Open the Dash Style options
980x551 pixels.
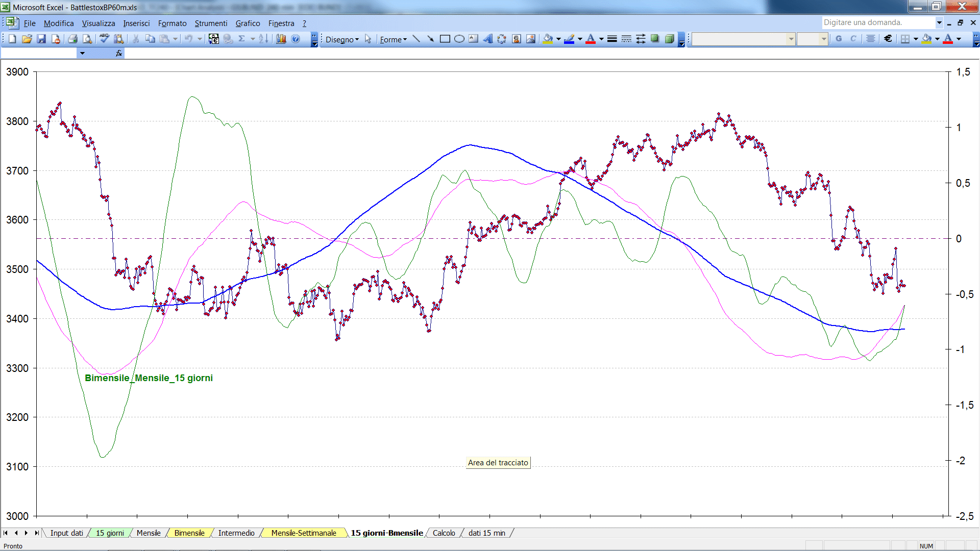click(626, 39)
